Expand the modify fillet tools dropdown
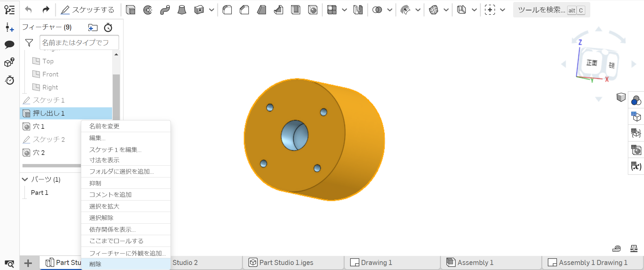Viewport: 644px width, 270px height. (418, 10)
